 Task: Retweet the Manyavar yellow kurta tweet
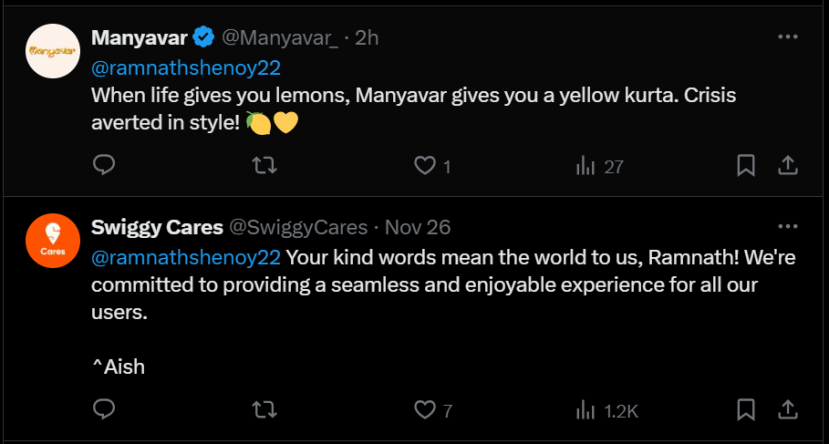pos(263,165)
